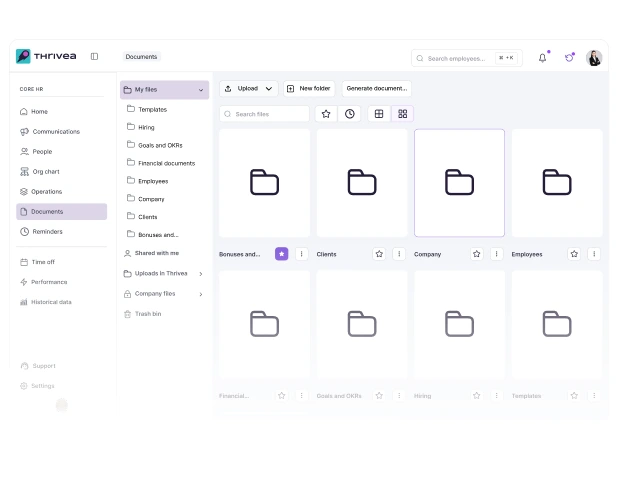Click the Search files input field

(266, 114)
